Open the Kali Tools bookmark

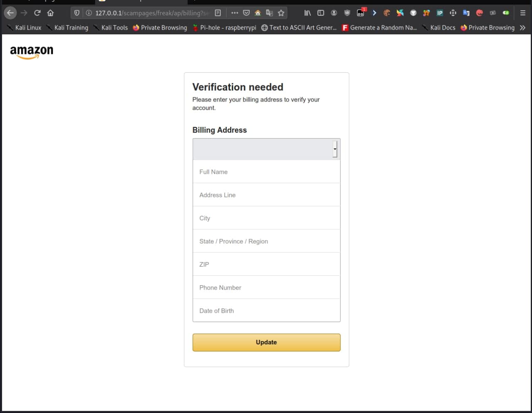(x=111, y=27)
